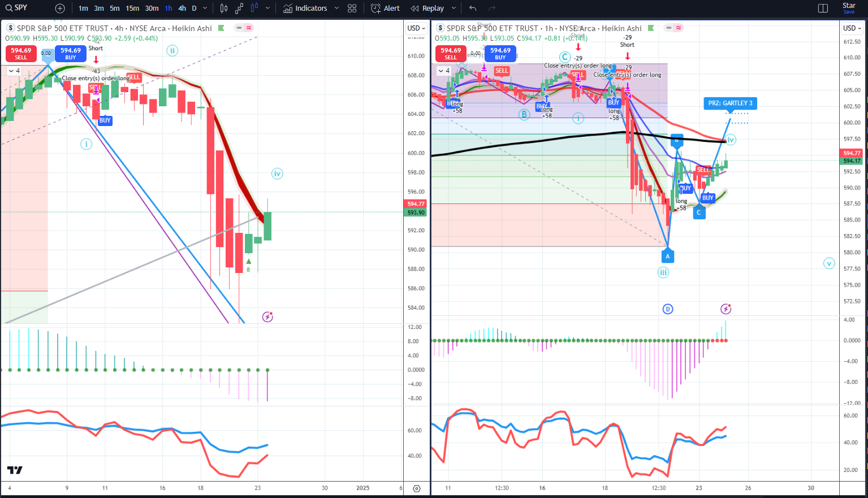Select the 15m timeframe
This screenshot has height=498, width=868.
pos(132,8)
